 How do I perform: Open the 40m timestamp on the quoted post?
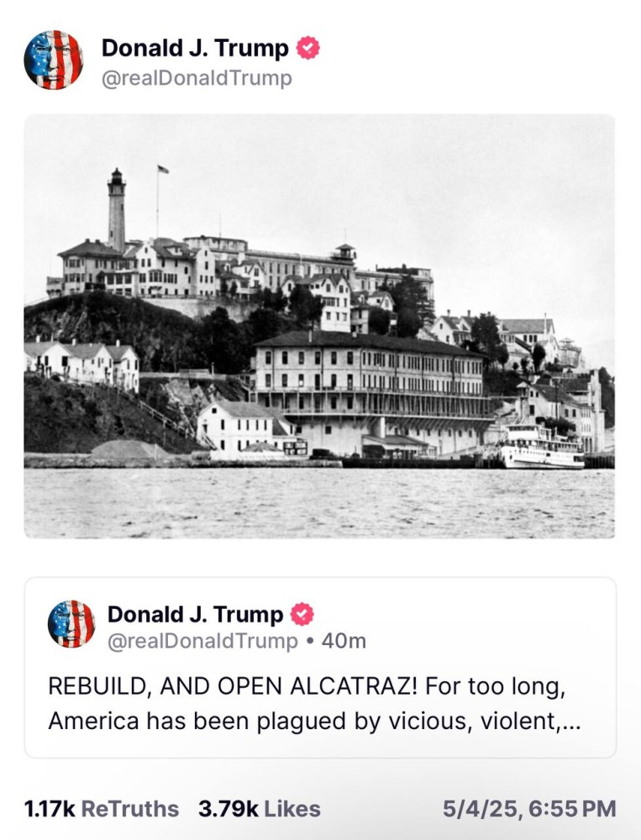point(344,641)
